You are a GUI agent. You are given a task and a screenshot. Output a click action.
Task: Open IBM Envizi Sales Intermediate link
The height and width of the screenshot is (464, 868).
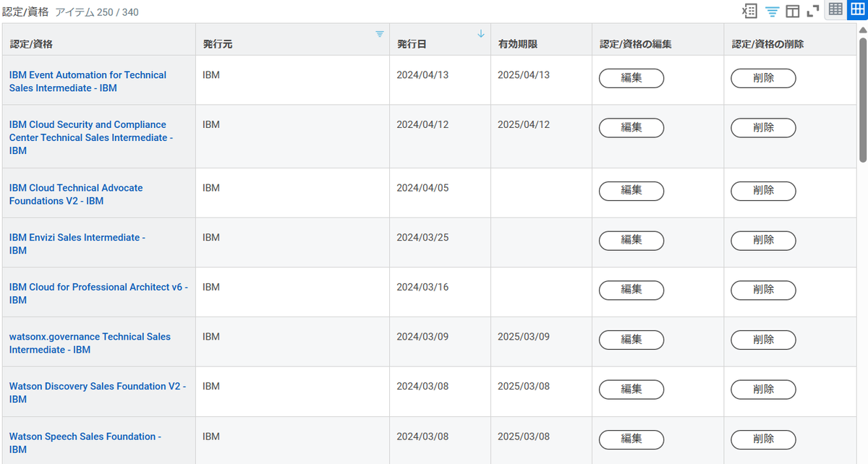77,244
